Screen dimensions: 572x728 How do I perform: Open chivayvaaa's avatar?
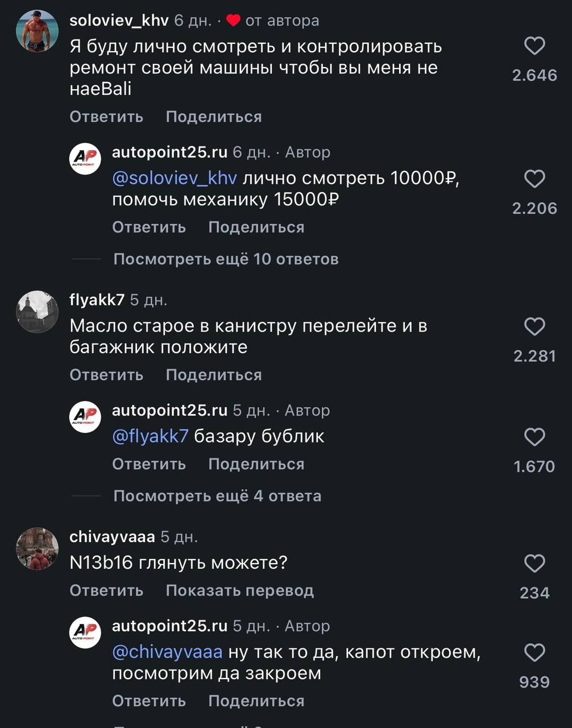(38, 549)
